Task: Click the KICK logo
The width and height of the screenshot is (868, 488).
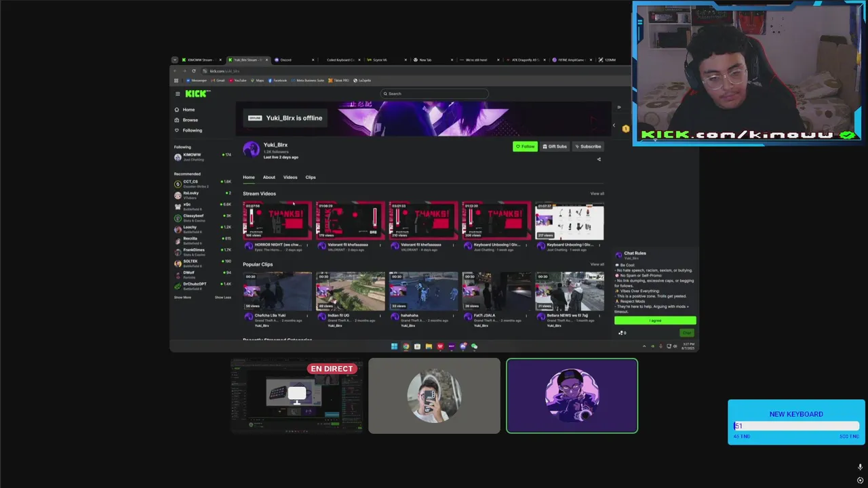Action: [197, 94]
